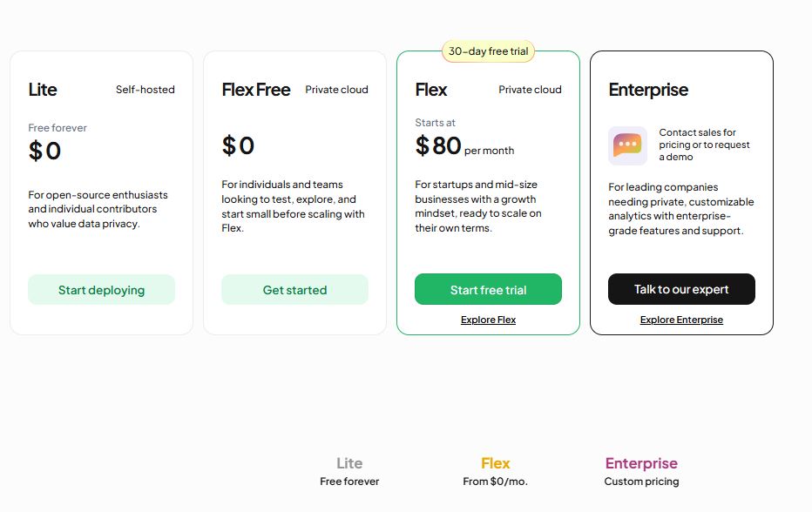
Task: Click the Start deploying button
Action: (101, 289)
